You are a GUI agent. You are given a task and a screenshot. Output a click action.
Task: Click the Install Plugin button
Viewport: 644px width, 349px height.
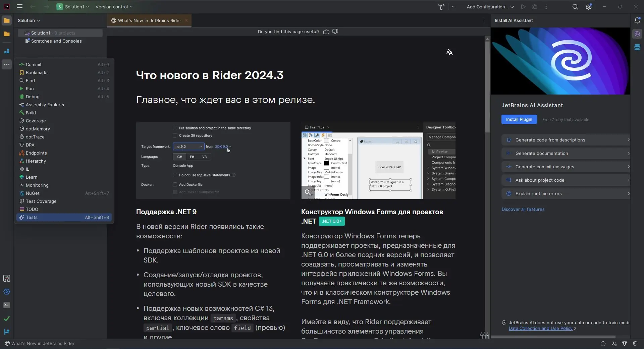519,119
